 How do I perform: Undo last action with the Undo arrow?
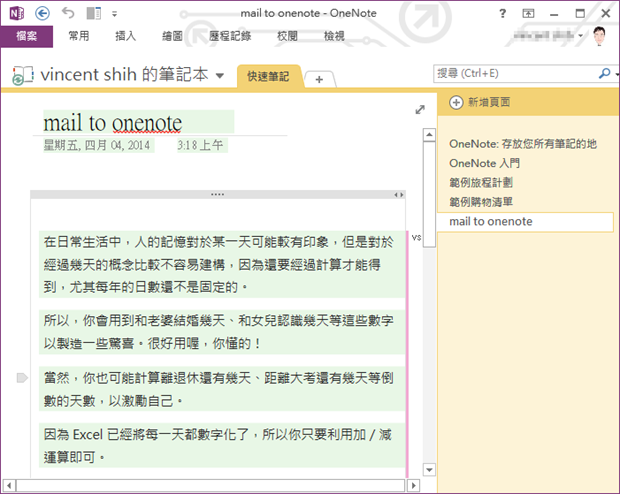click(68, 13)
